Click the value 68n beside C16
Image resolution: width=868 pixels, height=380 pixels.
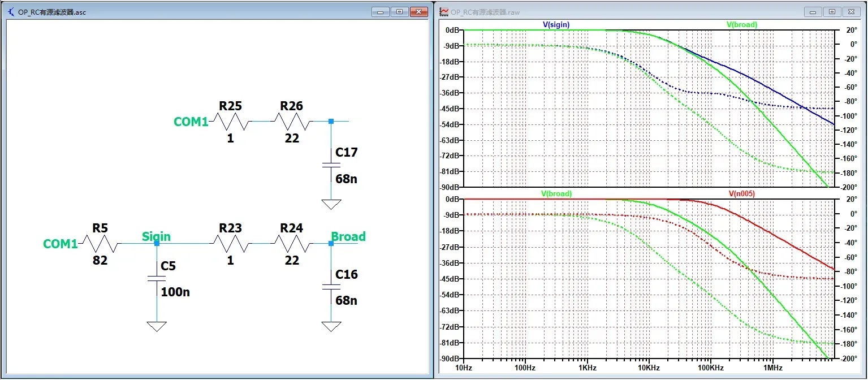pos(347,301)
